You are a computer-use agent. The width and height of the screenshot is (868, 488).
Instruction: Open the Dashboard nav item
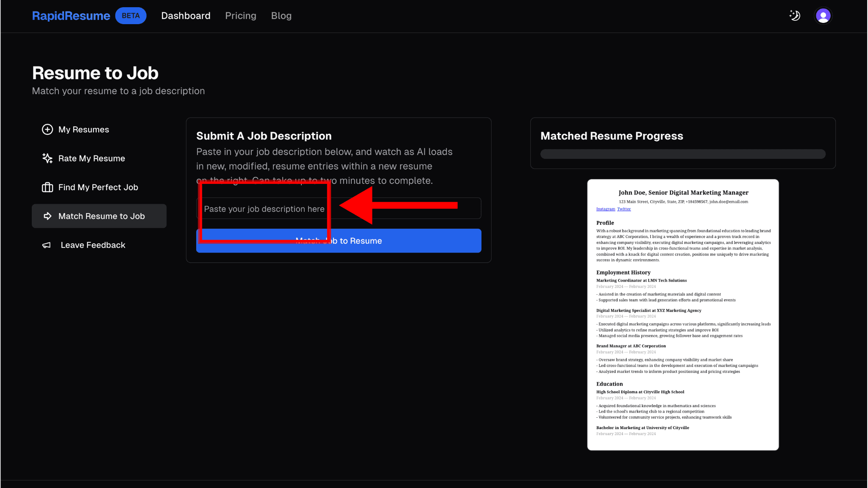coord(186,16)
